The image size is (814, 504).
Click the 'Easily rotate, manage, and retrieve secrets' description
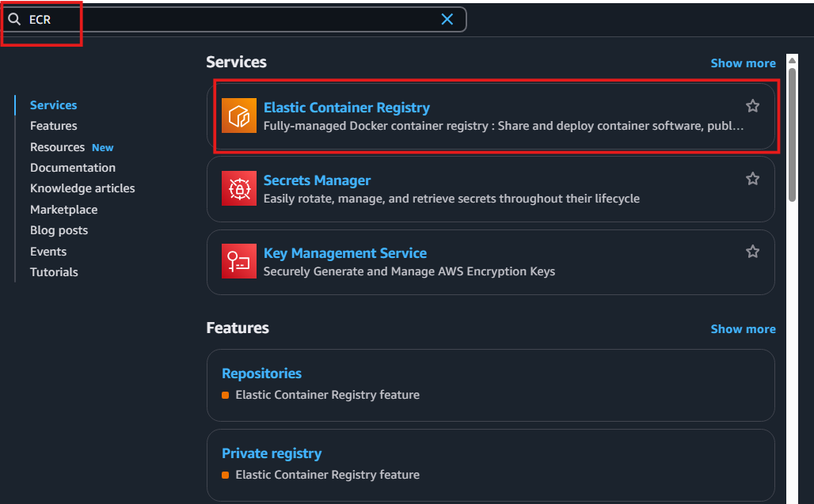tap(451, 199)
